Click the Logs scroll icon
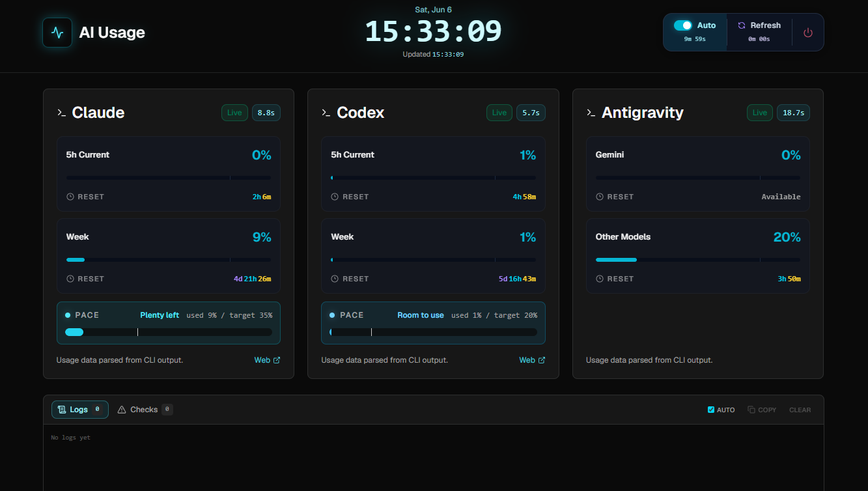The width and height of the screenshot is (868, 491). 62,410
